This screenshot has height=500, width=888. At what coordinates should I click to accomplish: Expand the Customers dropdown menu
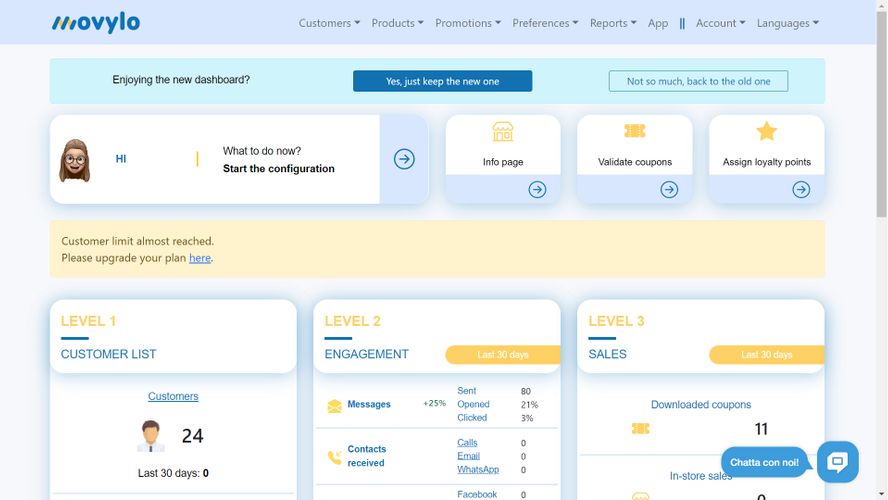(329, 23)
